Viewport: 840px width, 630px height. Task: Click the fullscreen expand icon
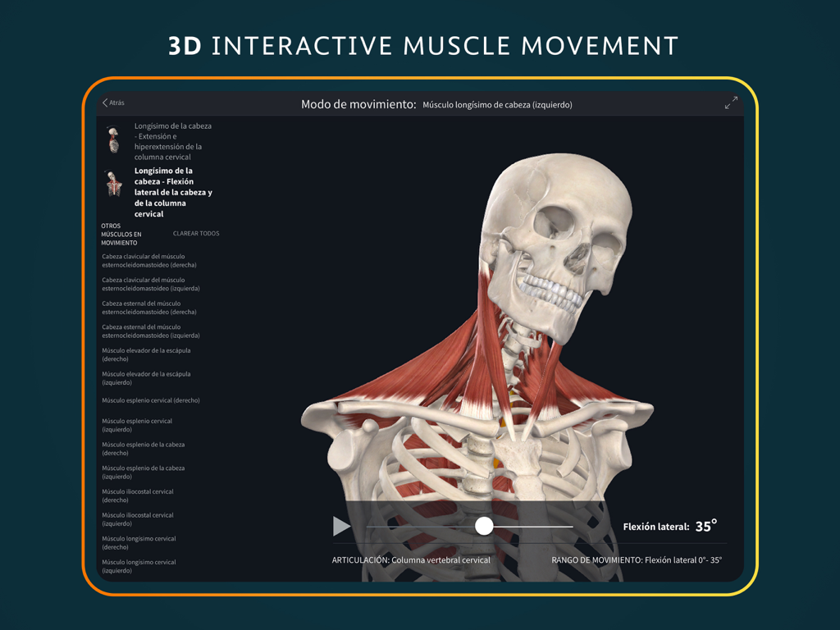point(732,103)
